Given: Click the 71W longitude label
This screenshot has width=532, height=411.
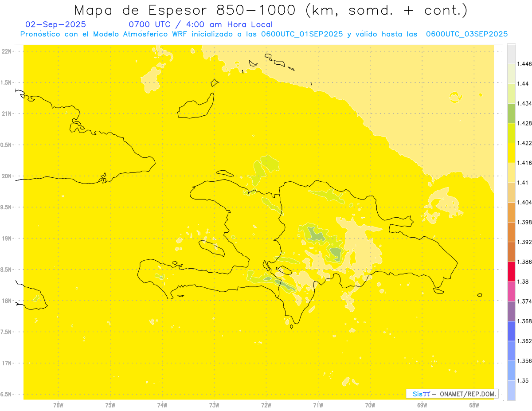Looking at the screenshot, I should coord(318,405).
